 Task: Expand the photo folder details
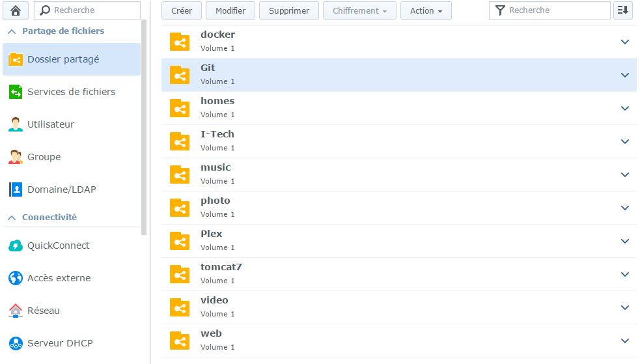click(x=625, y=208)
